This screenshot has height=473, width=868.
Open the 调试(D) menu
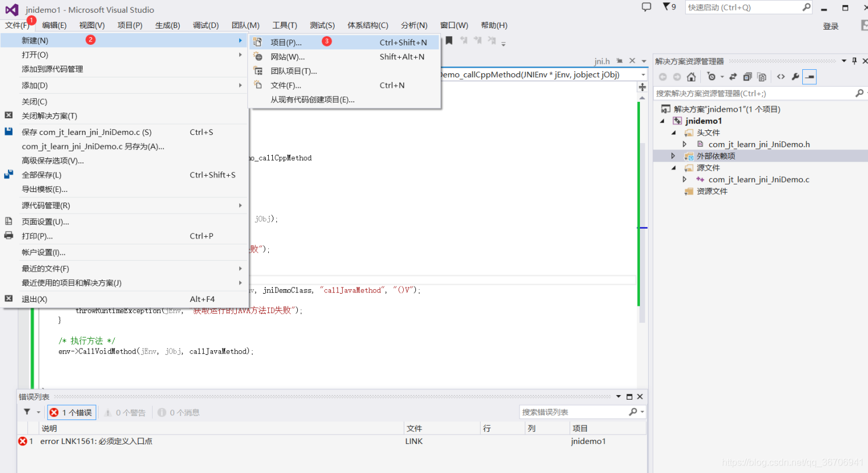206,25
